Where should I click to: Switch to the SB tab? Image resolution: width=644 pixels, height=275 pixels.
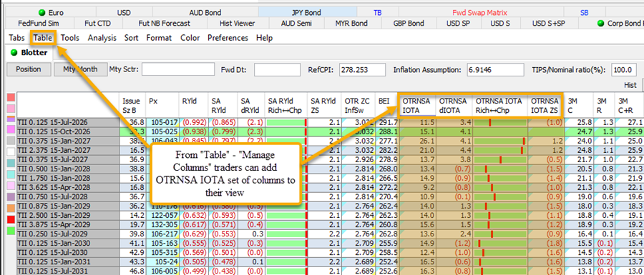[x=585, y=13]
